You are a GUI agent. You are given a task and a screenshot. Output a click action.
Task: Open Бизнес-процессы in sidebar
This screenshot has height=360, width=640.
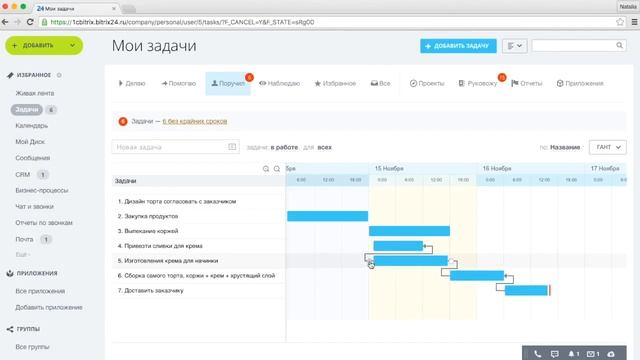42,190
